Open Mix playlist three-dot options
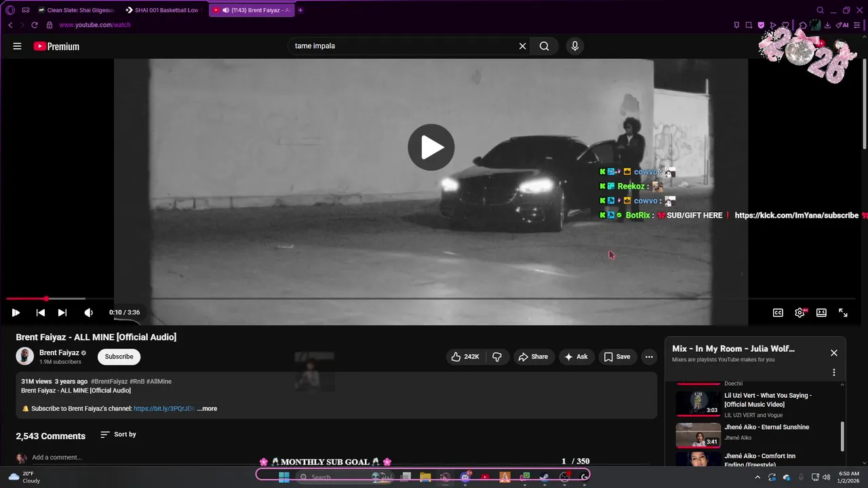 [x=834, y=372]
